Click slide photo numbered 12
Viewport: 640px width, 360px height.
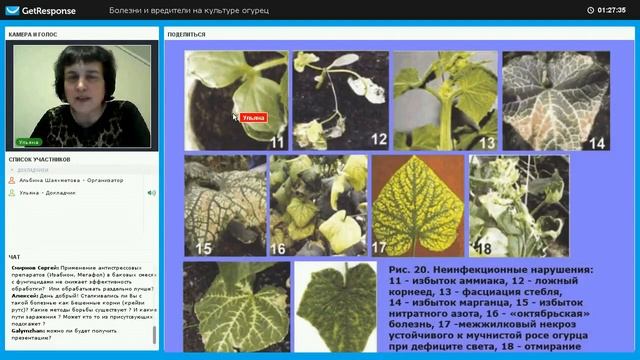click(x=340, y=100)
